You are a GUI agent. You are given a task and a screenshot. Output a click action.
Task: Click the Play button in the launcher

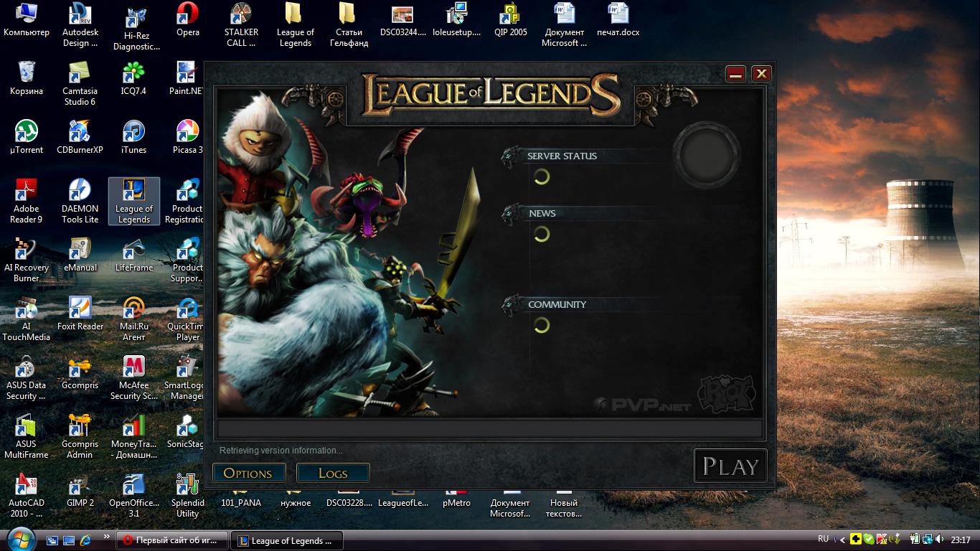click(730, 466)
